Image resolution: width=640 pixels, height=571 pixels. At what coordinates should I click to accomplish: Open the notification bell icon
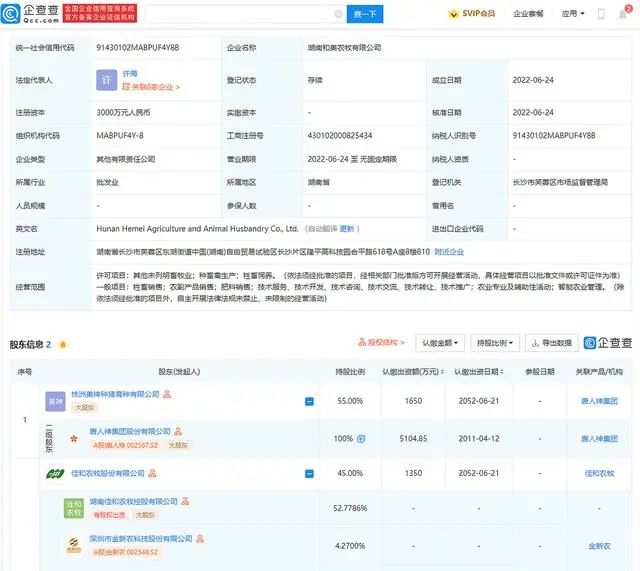pyautogui.click(x=623, y=14)
